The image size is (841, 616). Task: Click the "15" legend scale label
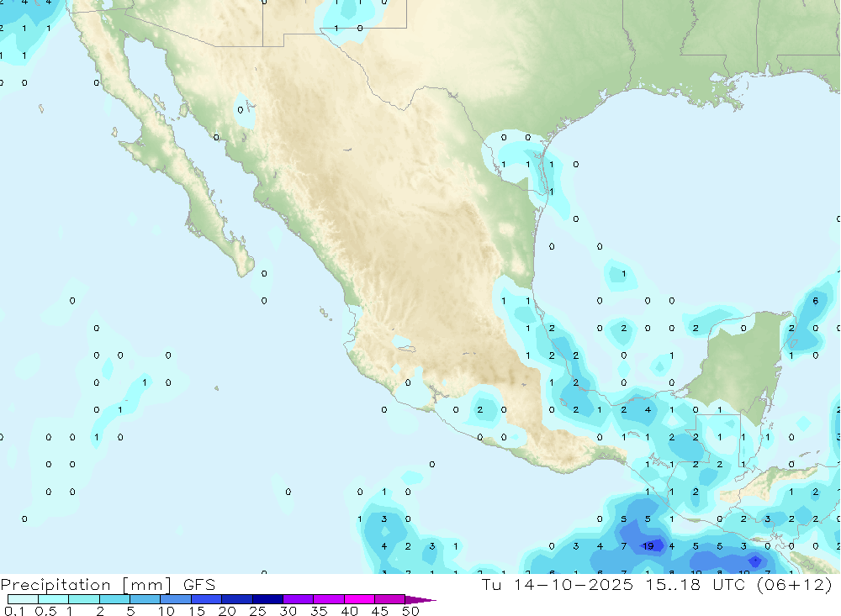(x=196, y=611)
